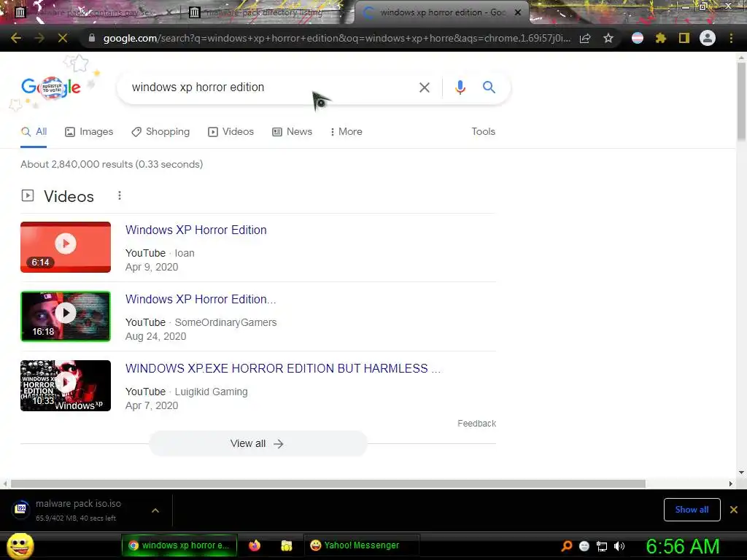Viewport: 747px width, 560px height.
Task: Open the yellow folder taskbar icon
Action: (x=286, y=545)
